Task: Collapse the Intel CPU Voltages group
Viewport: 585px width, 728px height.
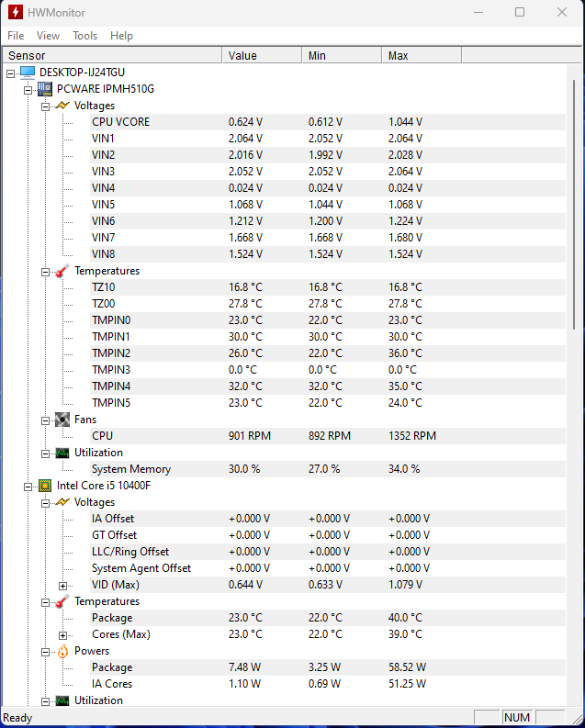Action: [45, 503]
